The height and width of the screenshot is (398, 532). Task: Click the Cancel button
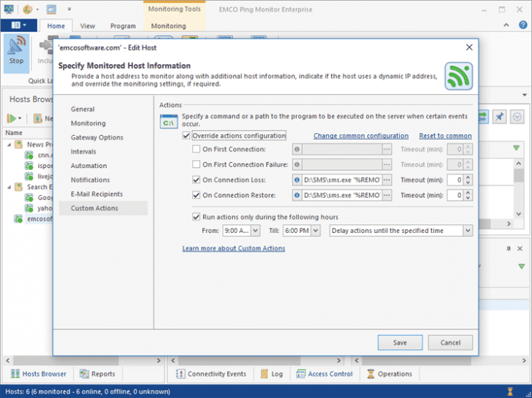click(450, 342)
